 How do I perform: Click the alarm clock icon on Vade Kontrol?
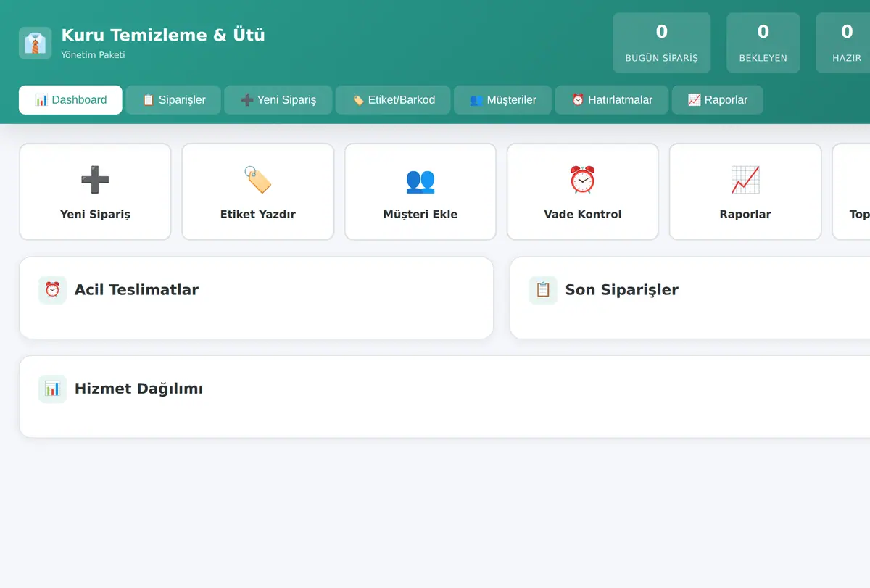tap(583, 180)
